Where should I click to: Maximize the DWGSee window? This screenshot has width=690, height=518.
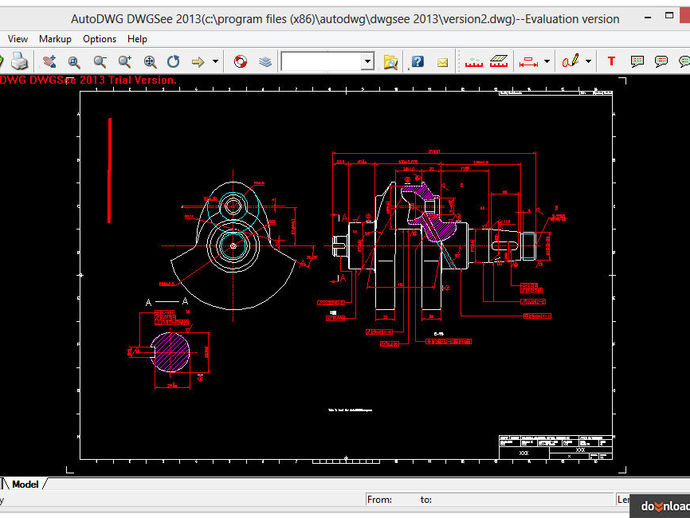669,16
